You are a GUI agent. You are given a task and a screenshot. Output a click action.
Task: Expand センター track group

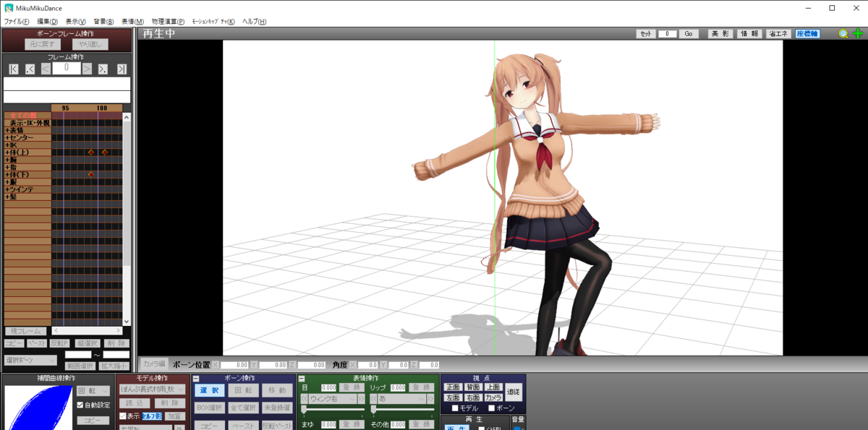pos(7,137)
